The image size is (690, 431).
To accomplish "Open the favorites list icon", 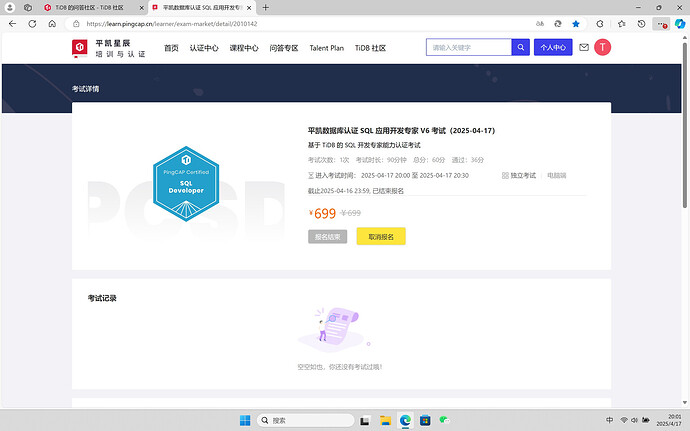I will (621, 24).
